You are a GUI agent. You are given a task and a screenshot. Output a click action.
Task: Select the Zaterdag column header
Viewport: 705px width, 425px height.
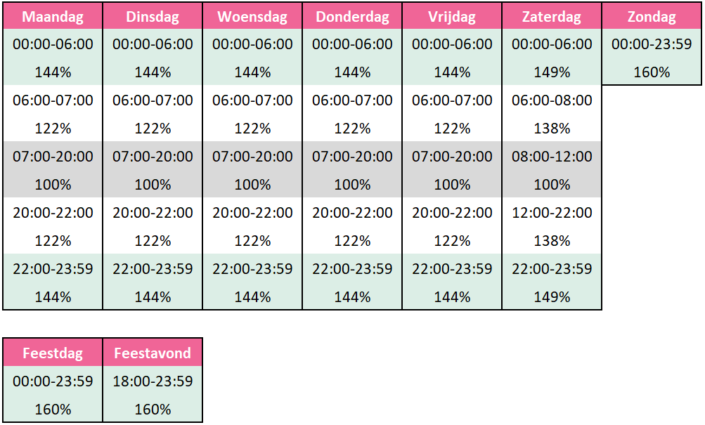click(x=552, y=17)
